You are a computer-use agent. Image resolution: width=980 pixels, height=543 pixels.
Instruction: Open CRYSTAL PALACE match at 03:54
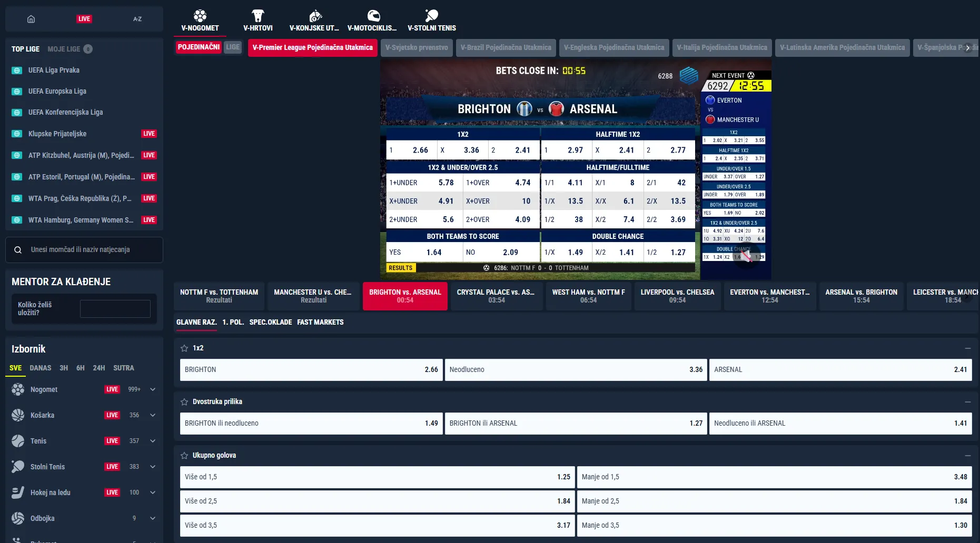496,296
